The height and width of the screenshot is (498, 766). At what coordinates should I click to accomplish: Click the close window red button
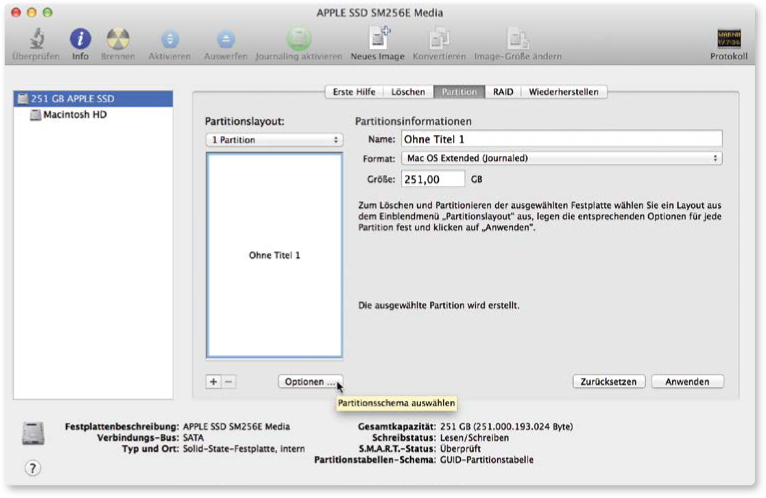pyautogui.click(x=16, y=12)
